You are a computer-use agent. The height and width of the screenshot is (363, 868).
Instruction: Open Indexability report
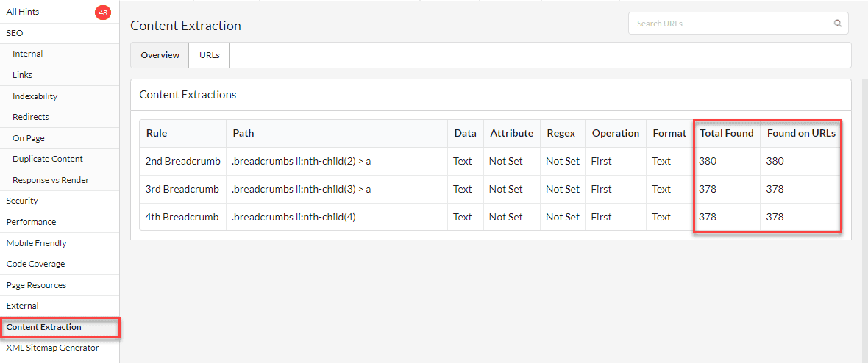click(35, 96)
